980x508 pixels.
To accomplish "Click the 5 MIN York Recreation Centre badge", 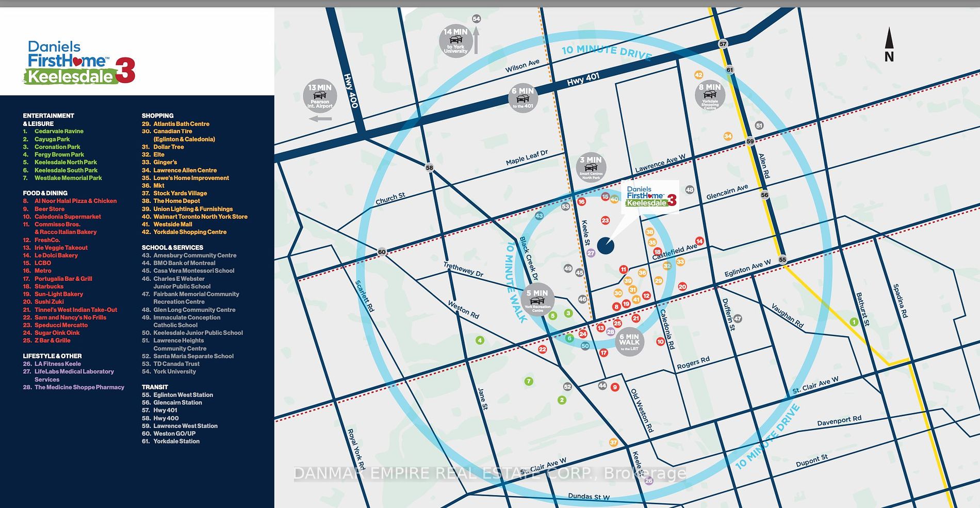I will click(537, 299).
